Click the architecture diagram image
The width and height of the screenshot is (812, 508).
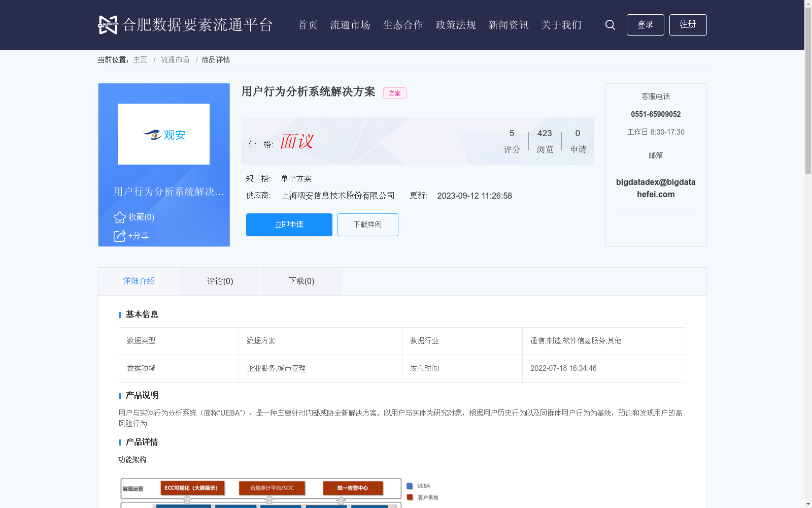coord(279,492)
